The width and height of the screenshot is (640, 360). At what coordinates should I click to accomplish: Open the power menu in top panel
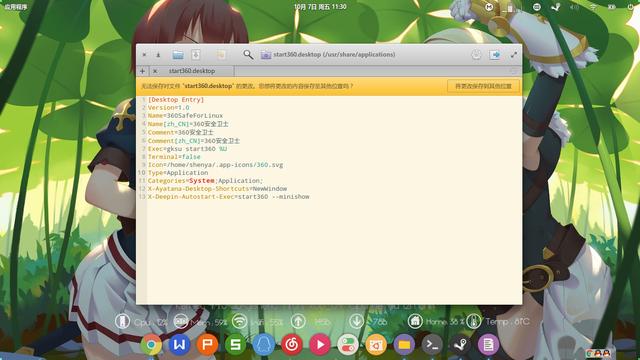coord(631,7)
